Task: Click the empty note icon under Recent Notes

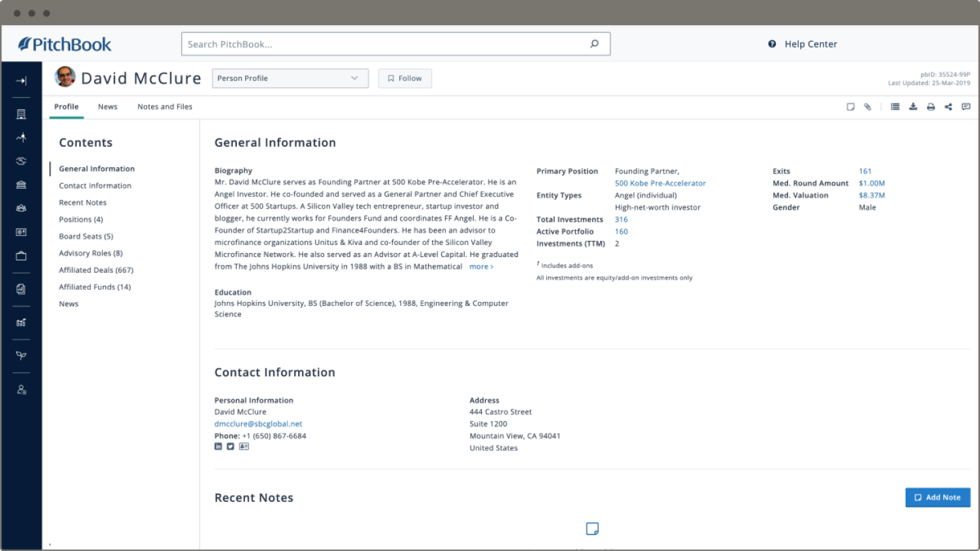Action: tap(592, 529)
